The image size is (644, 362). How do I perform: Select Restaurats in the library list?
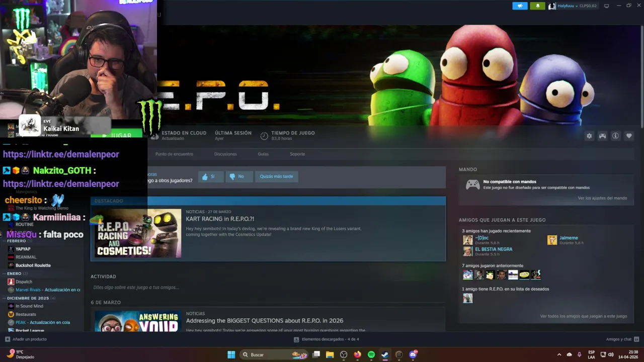[26, 315]
